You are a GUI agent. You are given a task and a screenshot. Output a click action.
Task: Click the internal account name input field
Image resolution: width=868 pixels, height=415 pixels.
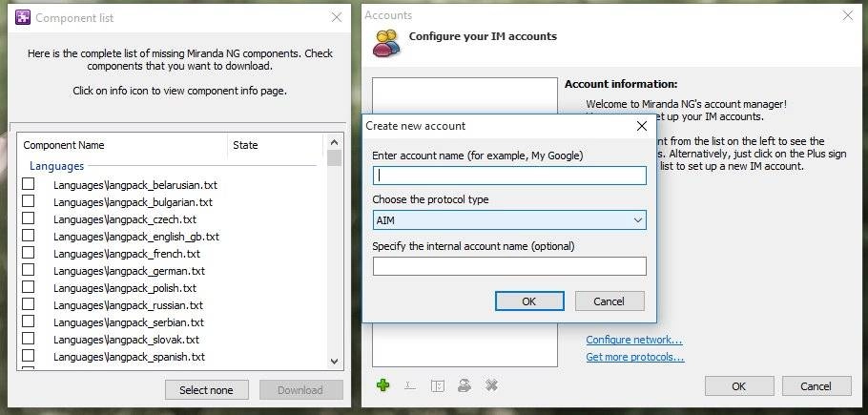[x=509, y=266]
